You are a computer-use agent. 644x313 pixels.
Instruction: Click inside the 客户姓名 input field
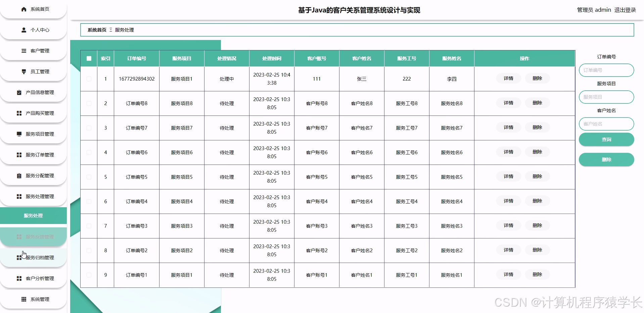(606, 124)
